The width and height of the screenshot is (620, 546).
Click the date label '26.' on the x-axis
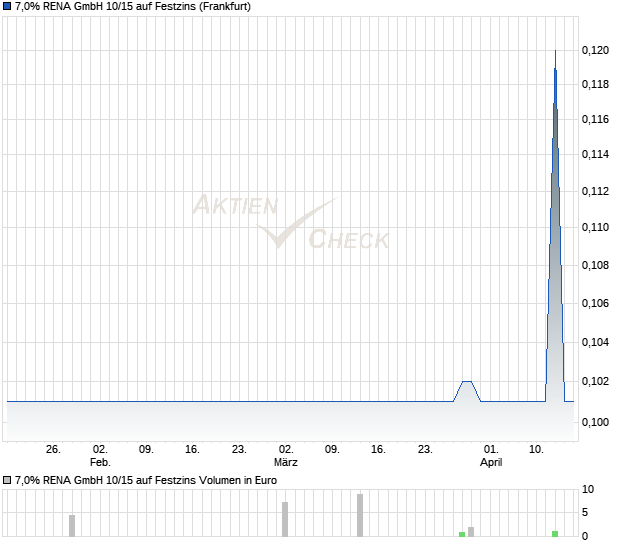(53, 450)
